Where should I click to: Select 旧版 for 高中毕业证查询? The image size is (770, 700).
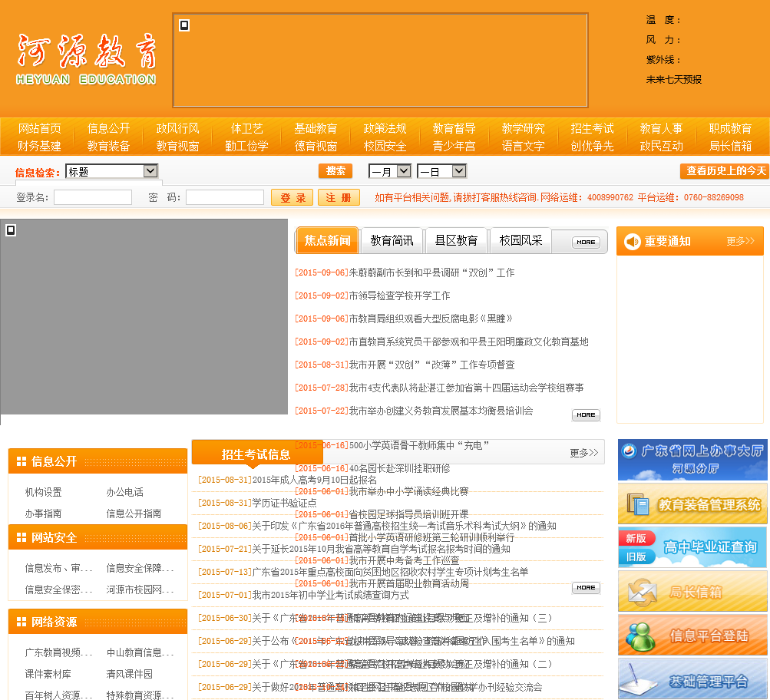(636, 556)
